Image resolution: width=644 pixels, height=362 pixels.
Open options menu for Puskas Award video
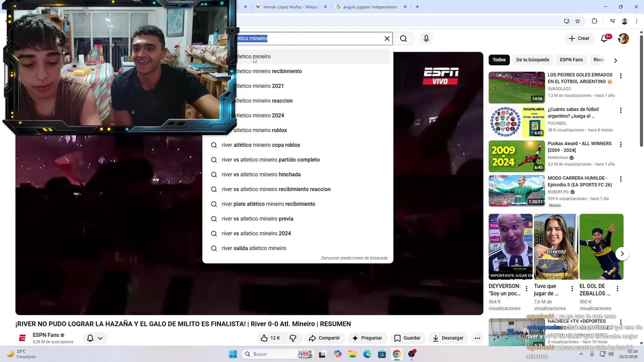620,144
